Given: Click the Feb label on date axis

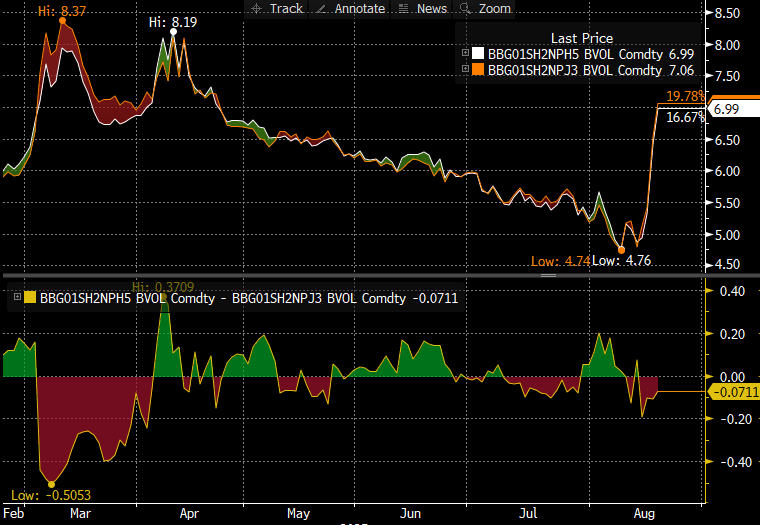Looking at the screenshot, I should point(14,513).
